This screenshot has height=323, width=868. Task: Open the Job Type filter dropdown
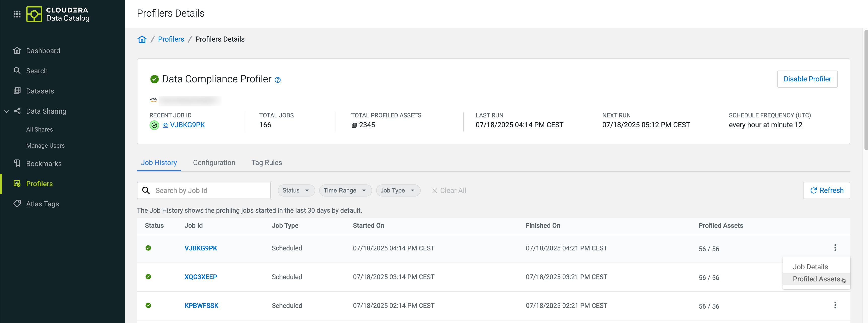397,190
